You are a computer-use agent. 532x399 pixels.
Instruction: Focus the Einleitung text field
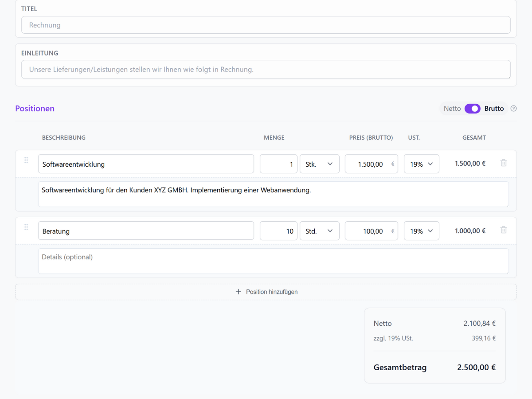pyautogui.click(x=266, y=70)
